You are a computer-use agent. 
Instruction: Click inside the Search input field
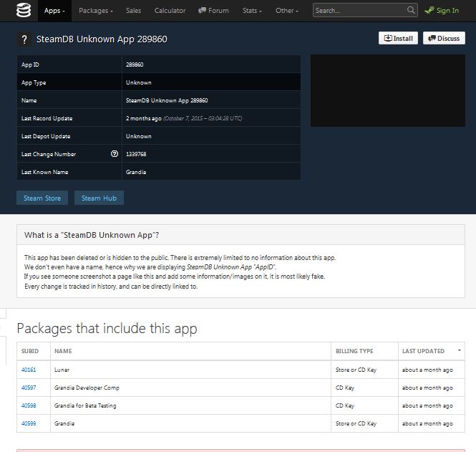[x=359, y=11]
